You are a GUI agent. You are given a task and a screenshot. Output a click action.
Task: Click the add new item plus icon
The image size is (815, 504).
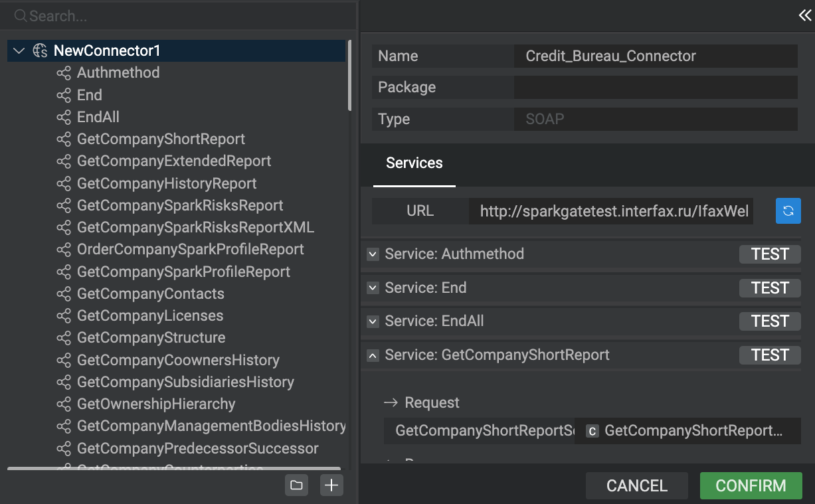click(x=331, y=485)
